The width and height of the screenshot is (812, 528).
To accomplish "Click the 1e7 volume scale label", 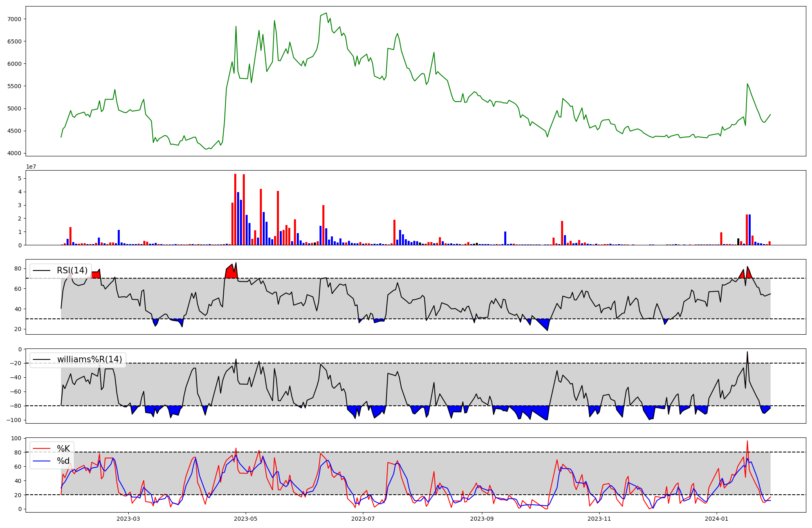I will (31, 167).
